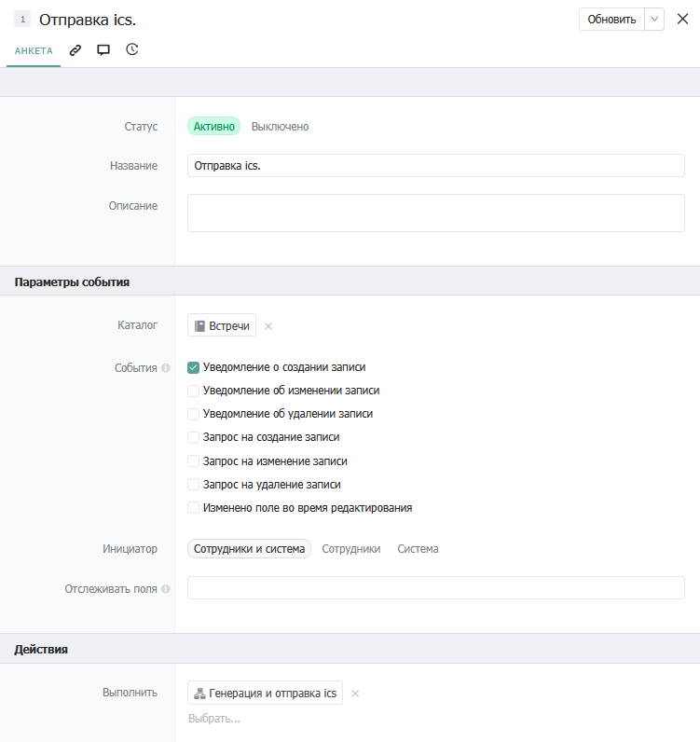Open the links tab icon
Screen dimensions: 700x742
[75, 50]
